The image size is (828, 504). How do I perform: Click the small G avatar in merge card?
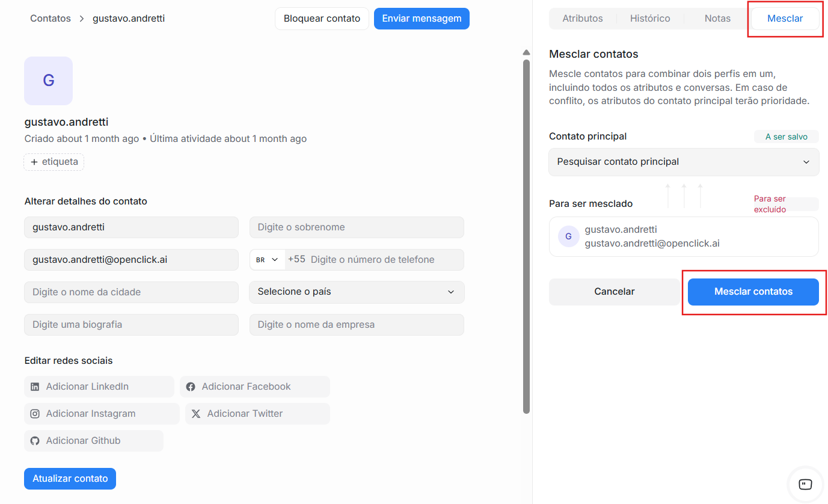coord(568,236)
